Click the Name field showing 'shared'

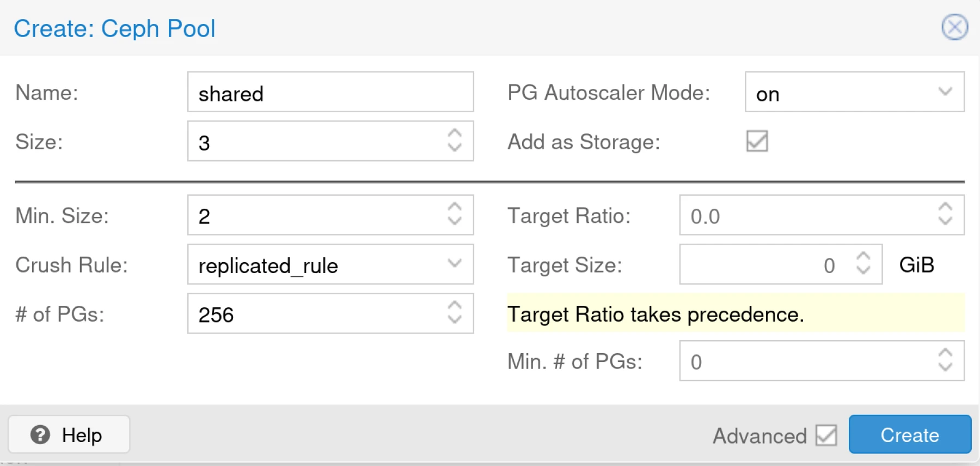pyautogui.click(x=330, y=92)
